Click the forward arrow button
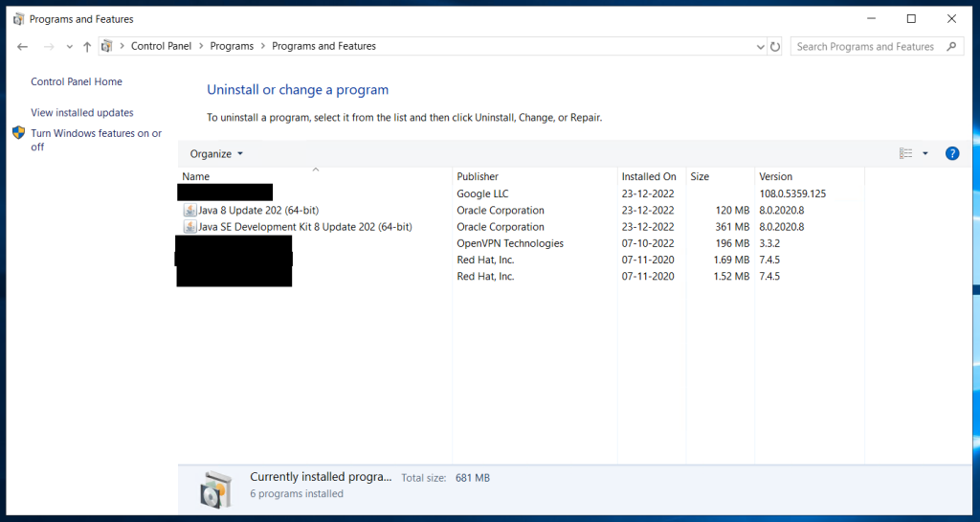 [49, 46]
